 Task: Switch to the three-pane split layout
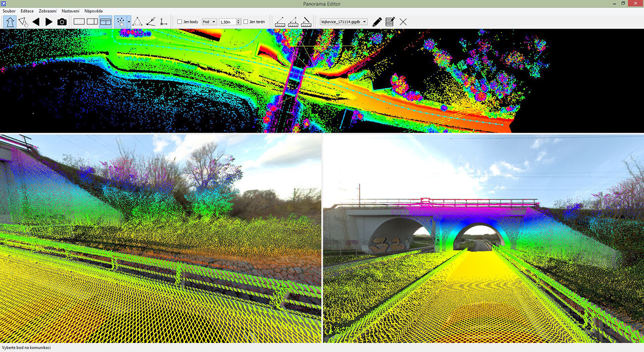(x=105, y=22)
